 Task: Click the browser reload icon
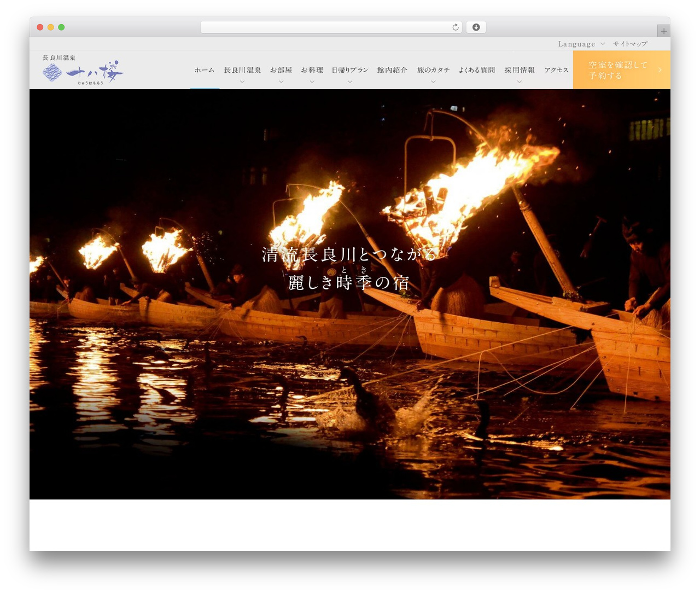pyautogui.click(x=455, y=27)
